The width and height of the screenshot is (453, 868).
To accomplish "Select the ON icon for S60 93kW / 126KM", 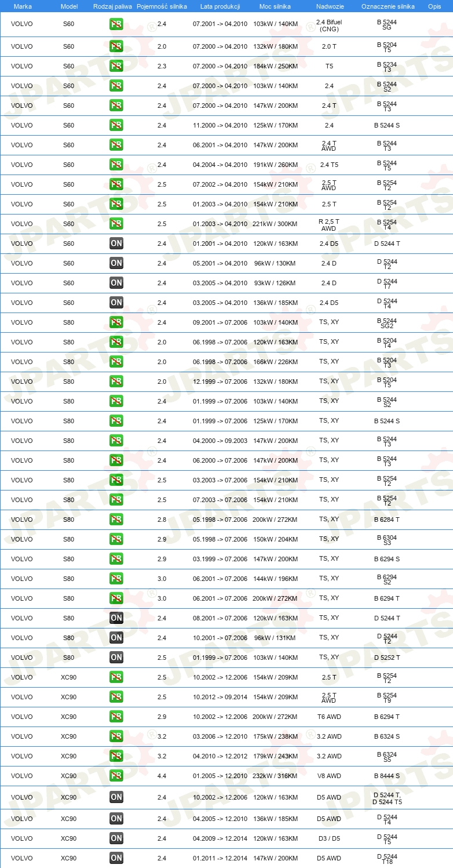I will [x=116, y=283].
